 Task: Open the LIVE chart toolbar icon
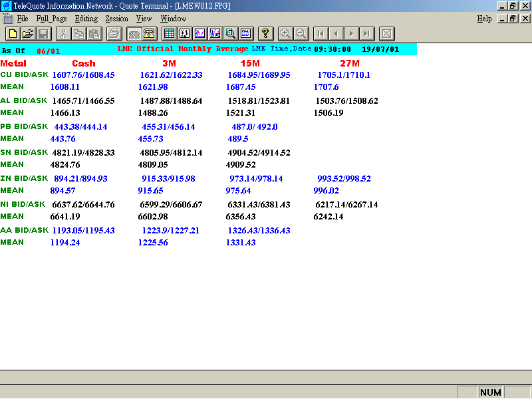tap(215, 34)
